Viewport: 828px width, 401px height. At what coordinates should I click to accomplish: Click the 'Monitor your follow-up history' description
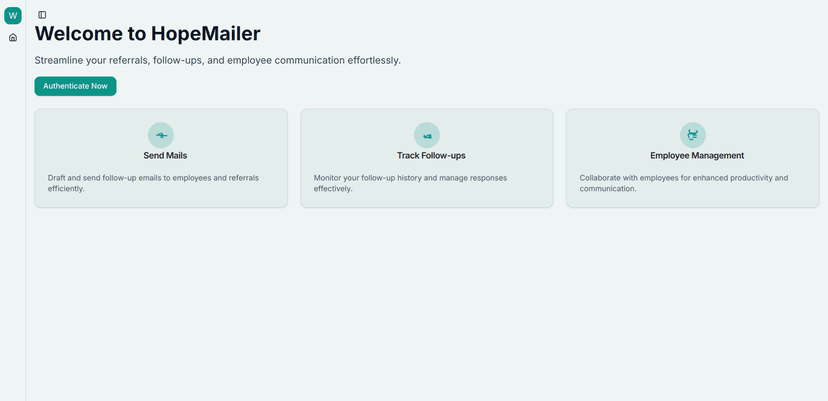pos(410,183)
